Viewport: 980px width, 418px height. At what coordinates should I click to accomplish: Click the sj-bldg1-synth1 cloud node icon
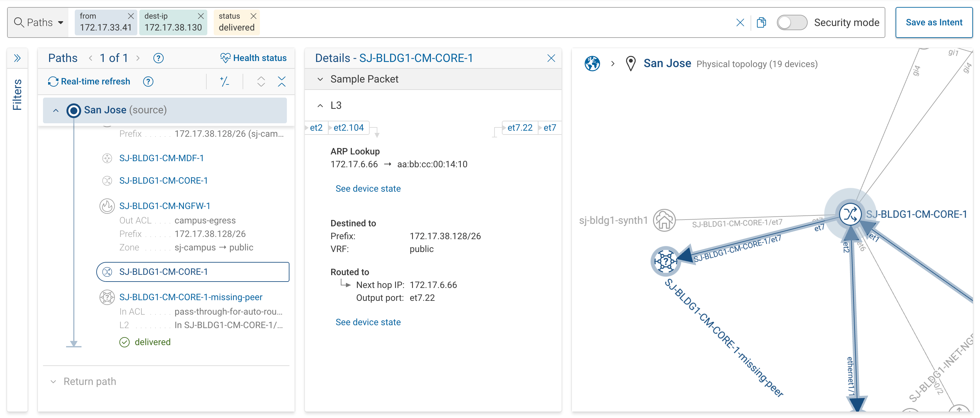[x=664, y=220]
